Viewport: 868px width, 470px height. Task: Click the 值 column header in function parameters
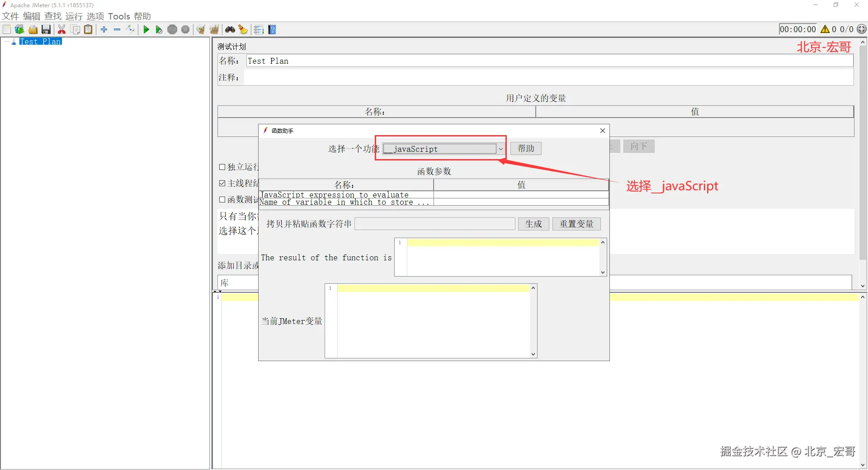(x=521, y=185)
